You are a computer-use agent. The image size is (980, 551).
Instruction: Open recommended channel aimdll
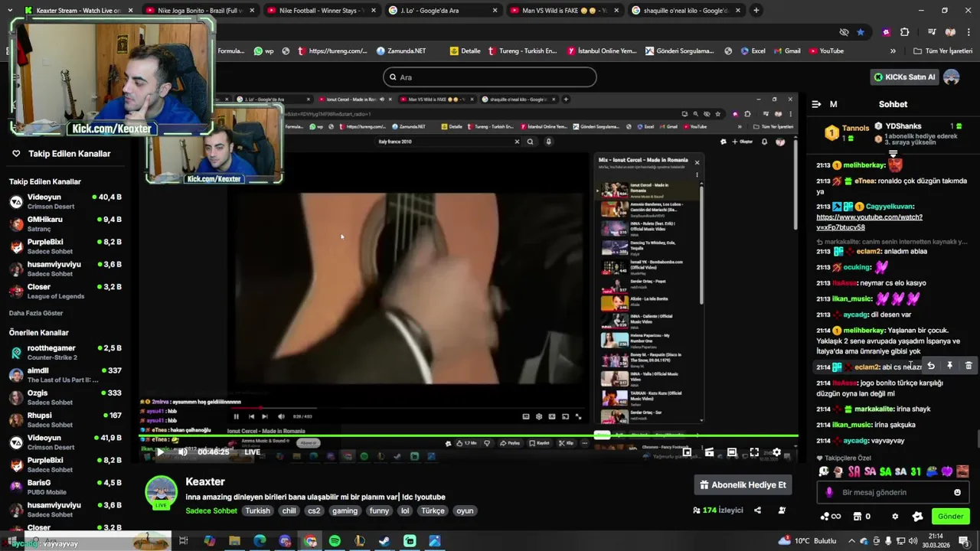click(x=66, y=375)
